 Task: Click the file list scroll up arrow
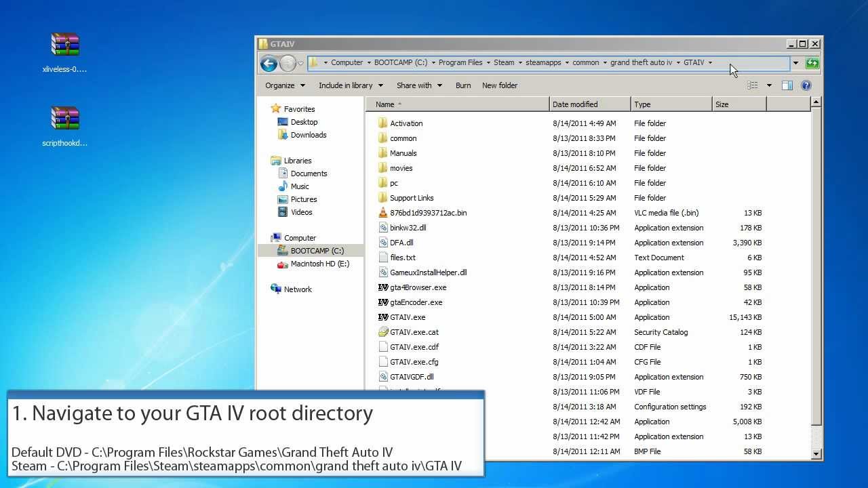click(816, 102)
